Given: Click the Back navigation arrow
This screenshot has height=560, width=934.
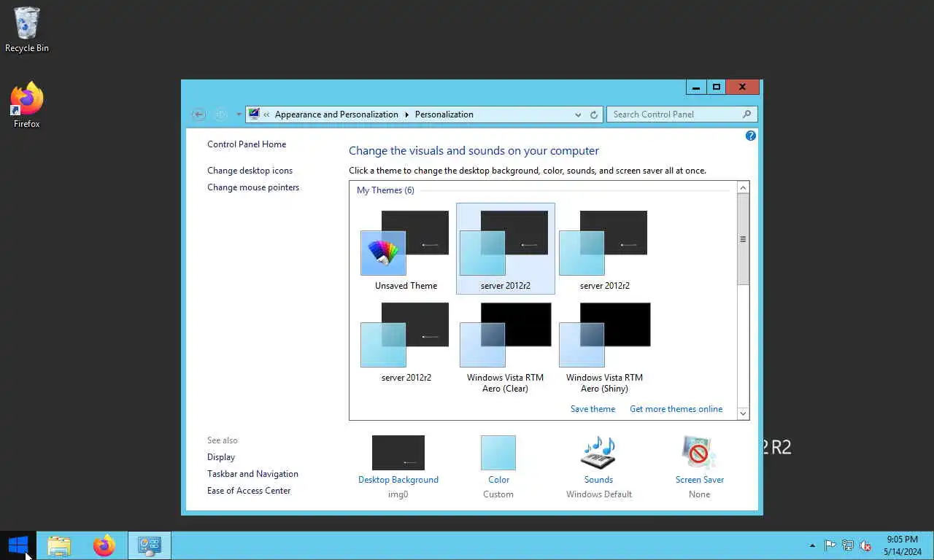Looking at the screenshot, I should (x=198, y=114).
